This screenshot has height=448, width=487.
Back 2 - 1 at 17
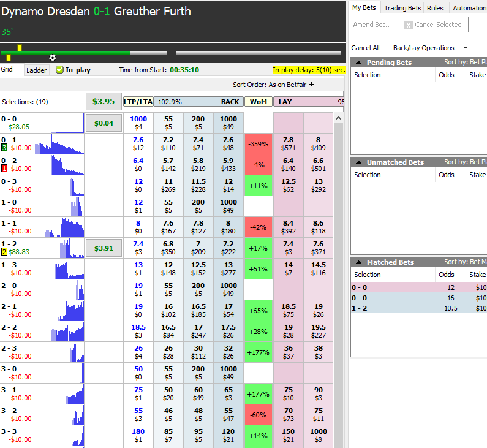tap(228, 310)
